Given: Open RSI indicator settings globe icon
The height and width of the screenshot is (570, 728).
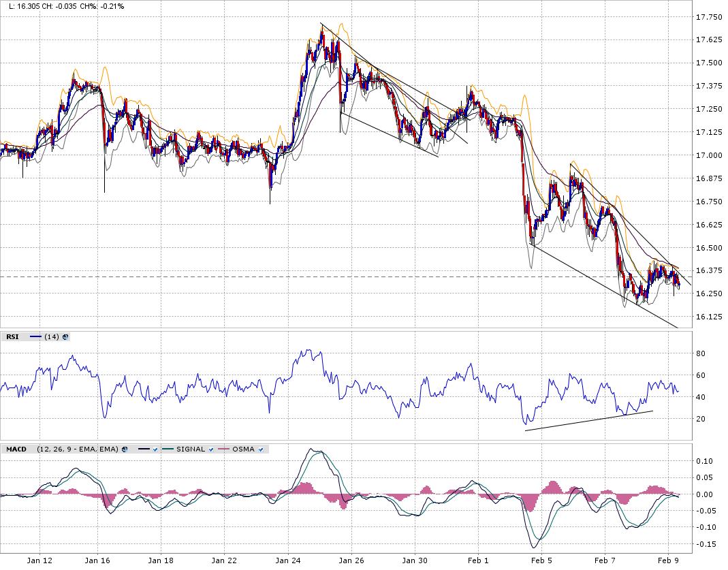Looking at the screenshot, I should 65,336.
